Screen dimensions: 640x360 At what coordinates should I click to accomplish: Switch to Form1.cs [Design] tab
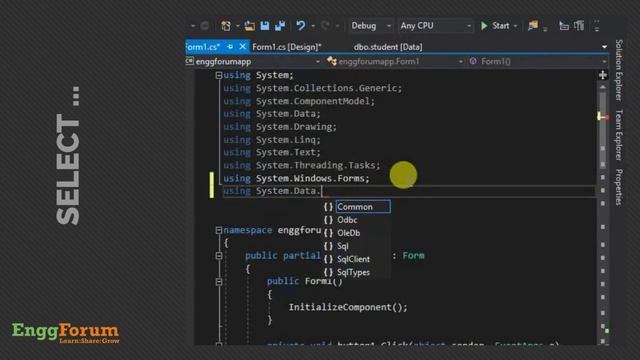tap(287, 47)
